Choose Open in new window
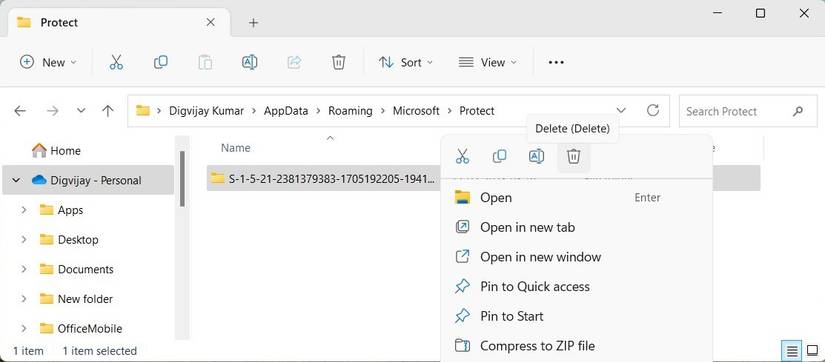 (577, 257)
